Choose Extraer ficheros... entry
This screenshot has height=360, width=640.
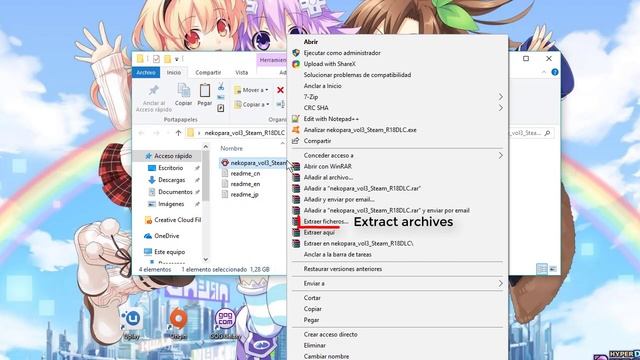pos(326,222)
